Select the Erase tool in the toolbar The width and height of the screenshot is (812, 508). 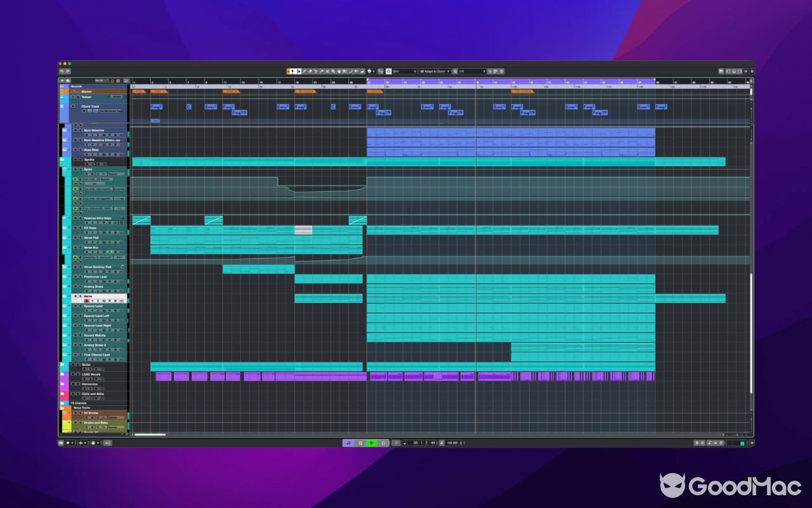coord(310,72)
